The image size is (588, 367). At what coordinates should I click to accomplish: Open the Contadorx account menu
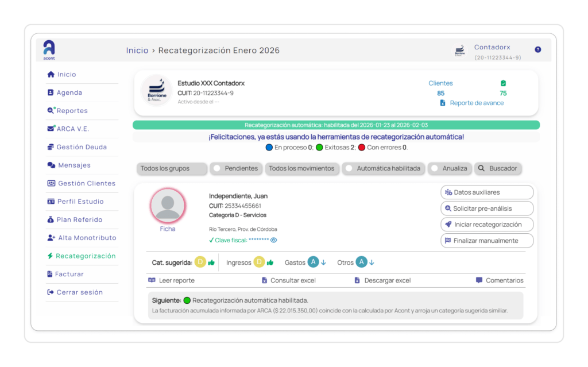(x=492, y=48)
